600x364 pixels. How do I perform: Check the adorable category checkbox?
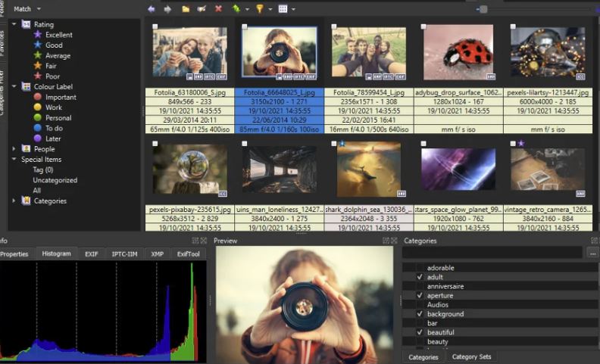point(420,268)
